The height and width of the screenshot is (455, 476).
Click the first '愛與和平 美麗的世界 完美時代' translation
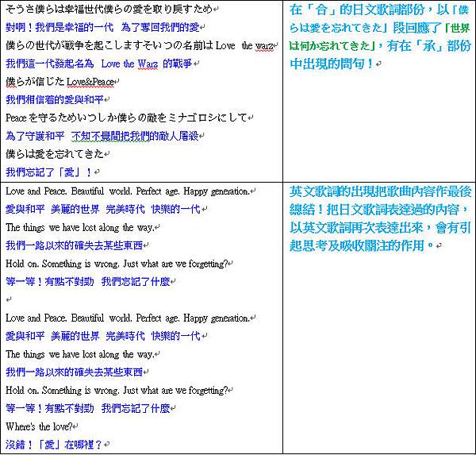[x=103, y=209]
